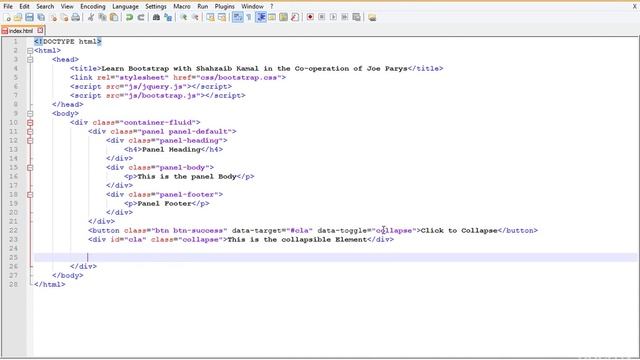Collapse the panel-body div fold on line 15
Viewport: 640px width, 360px height.
click(30, 167)
